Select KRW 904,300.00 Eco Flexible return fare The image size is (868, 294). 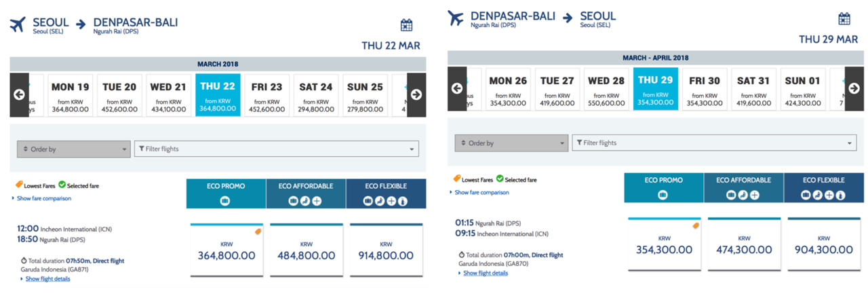[824, 243]
